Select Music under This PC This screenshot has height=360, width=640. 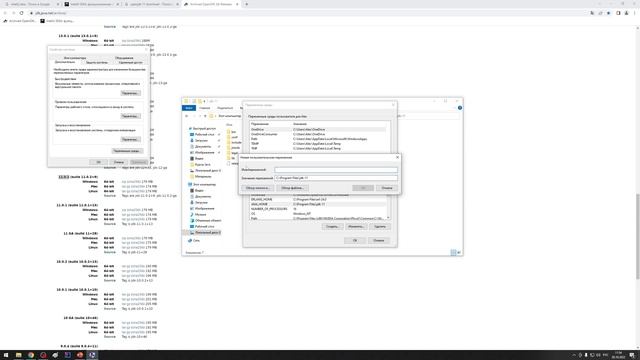click(x=198, y=214)
